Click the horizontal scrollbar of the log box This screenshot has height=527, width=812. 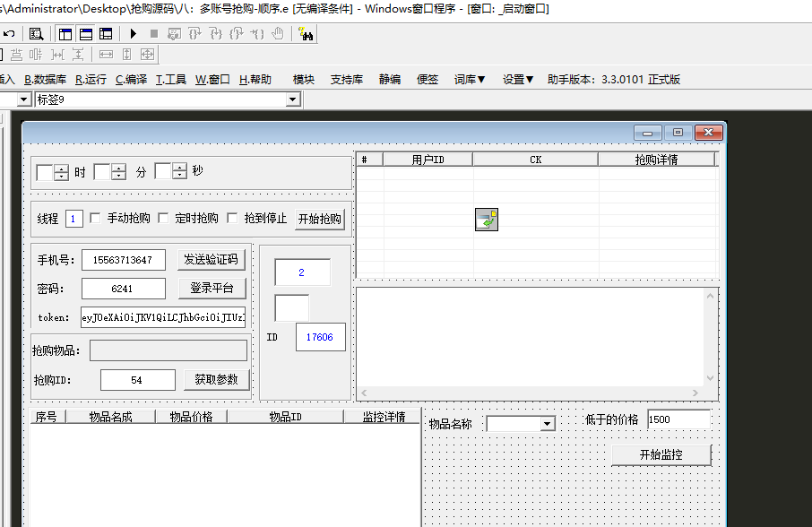tap(530, 393)
